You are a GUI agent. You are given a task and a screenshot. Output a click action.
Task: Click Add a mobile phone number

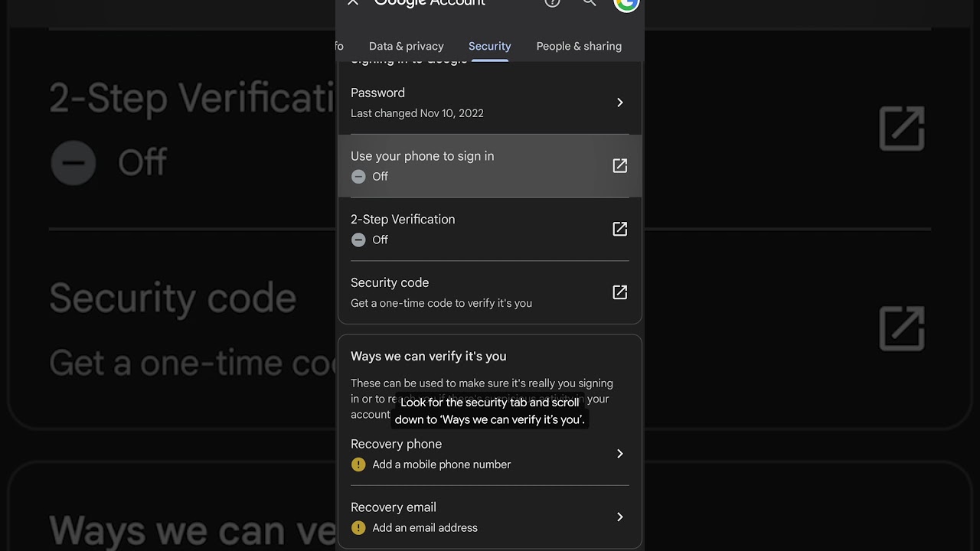pyautogui.click(x=441, y=465)
